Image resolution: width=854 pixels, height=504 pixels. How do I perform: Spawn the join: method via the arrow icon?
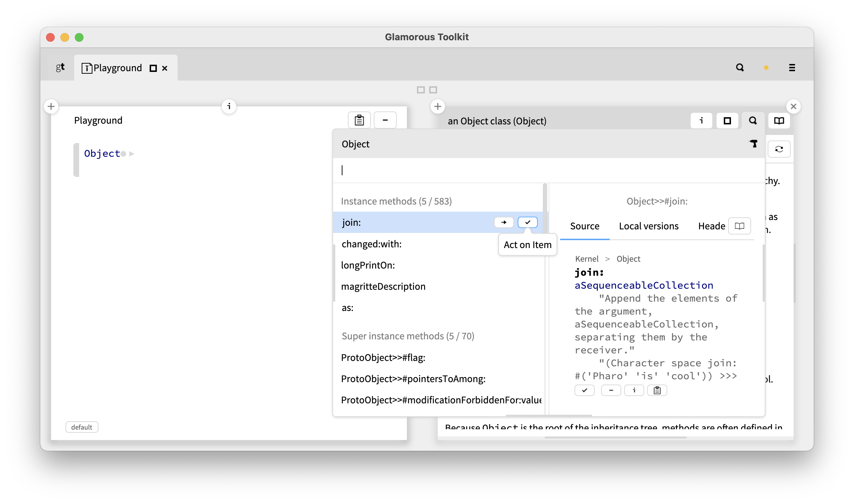point(504,222)
